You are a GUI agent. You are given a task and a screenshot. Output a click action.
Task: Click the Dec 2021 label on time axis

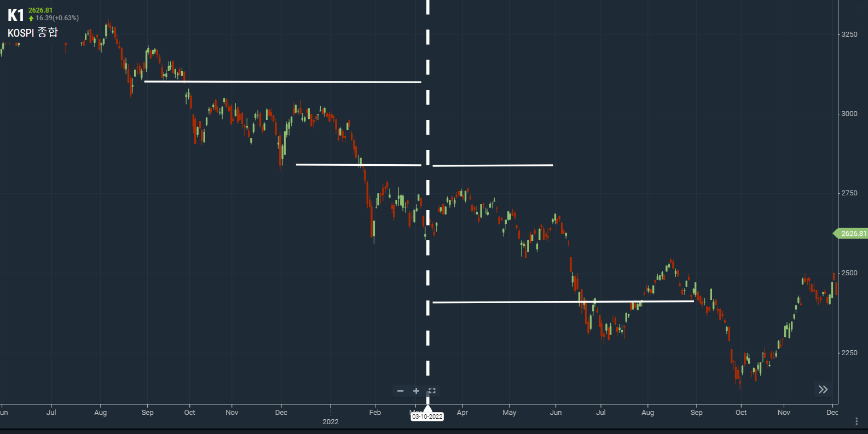(281, 413)
